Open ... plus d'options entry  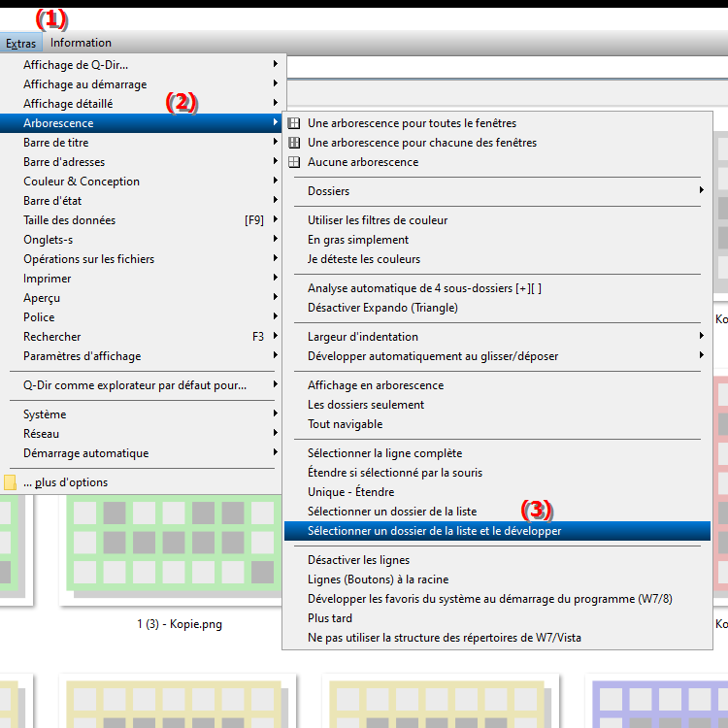click(141, 482)
